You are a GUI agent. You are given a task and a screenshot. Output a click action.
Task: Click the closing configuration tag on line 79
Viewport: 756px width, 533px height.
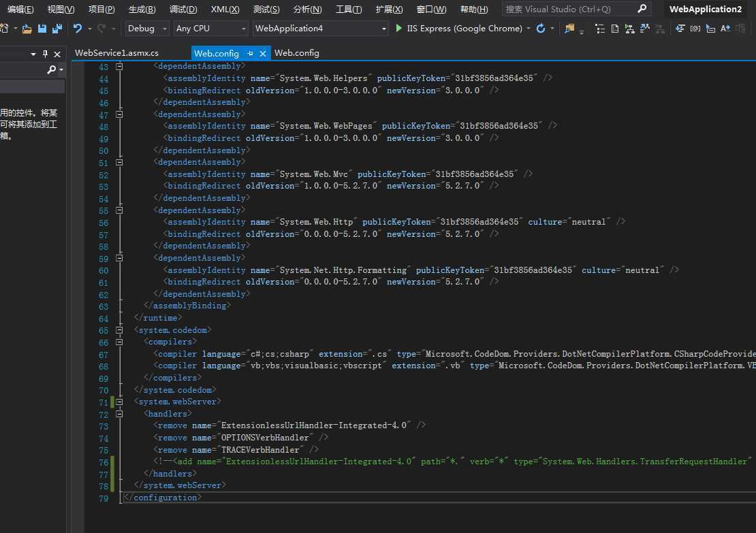point(163,498)
